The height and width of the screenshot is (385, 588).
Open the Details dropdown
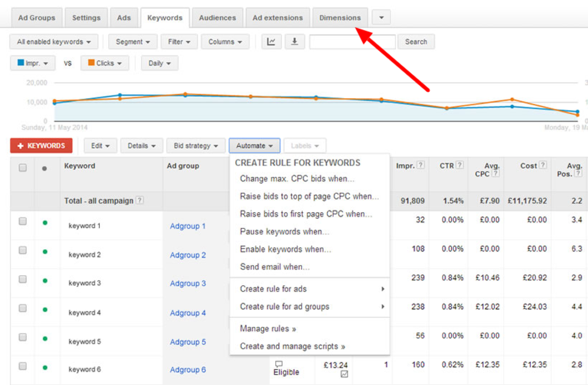click(141, 145)
